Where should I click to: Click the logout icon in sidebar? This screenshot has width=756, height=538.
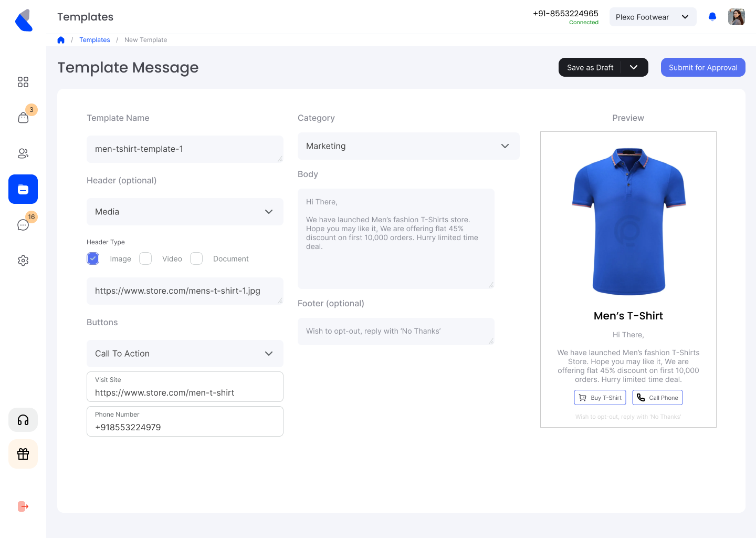pyautogui.click(x=23, y=506)
